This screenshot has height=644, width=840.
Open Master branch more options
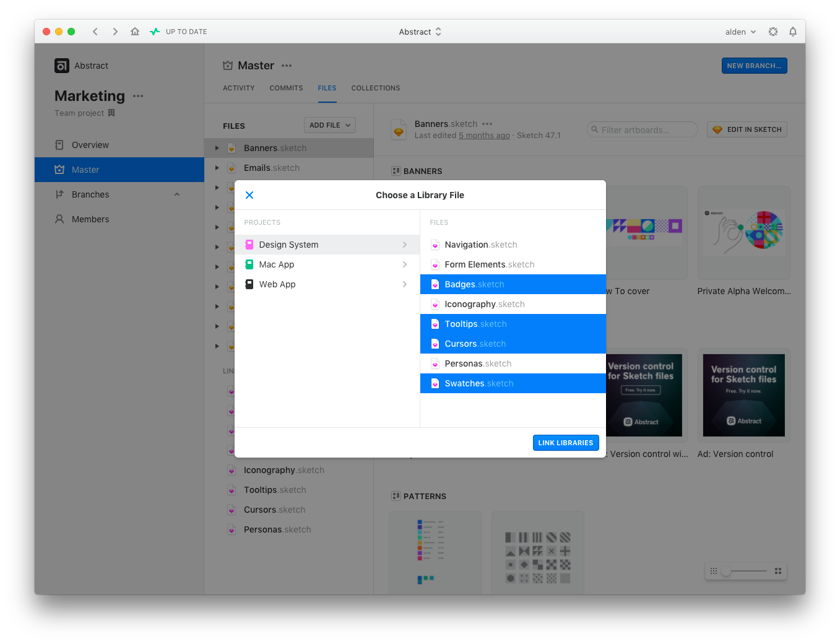click(287, 66)
